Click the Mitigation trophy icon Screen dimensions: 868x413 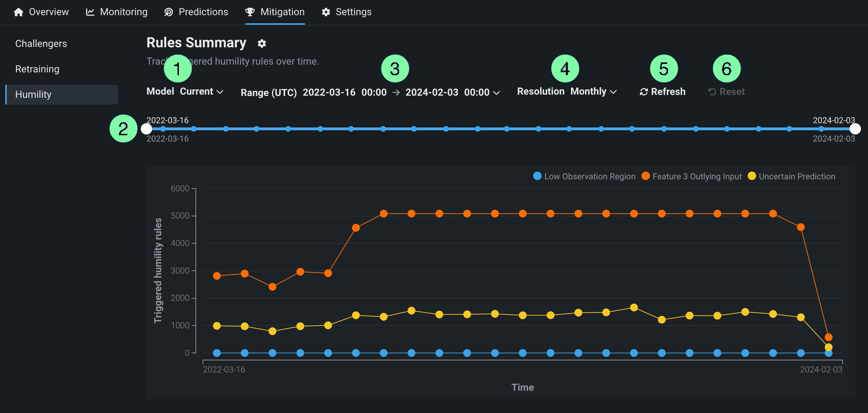250,12
